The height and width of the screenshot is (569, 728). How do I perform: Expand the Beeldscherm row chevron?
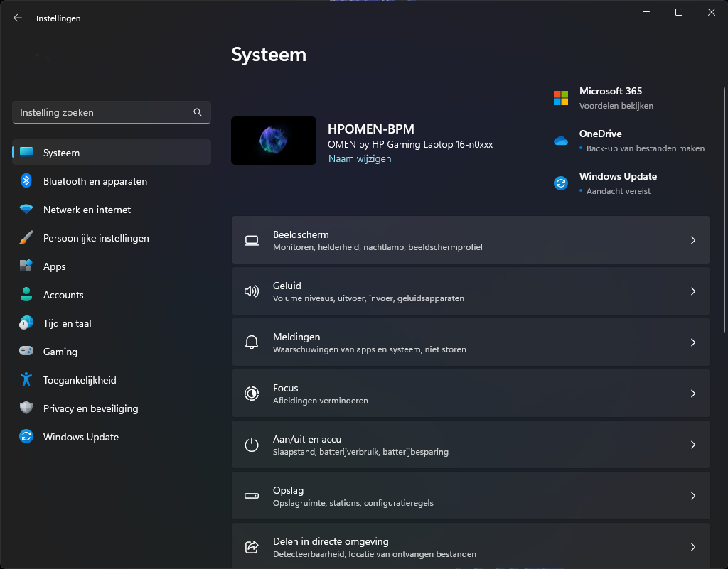(x=692, y=240)
